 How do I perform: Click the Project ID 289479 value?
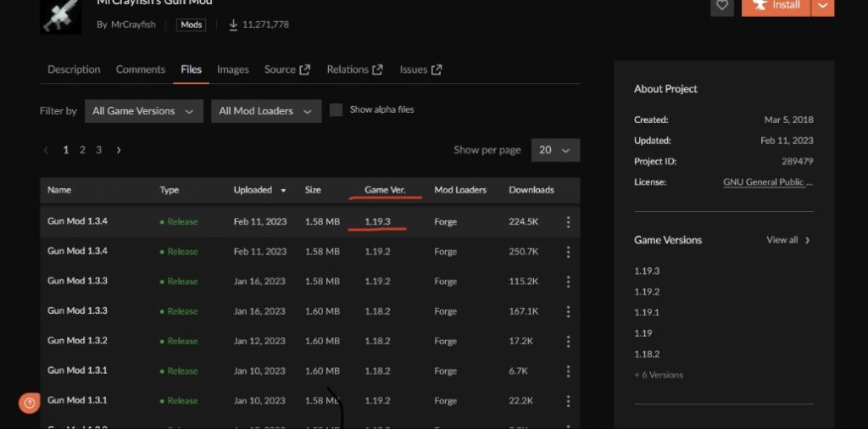point(797,161)
